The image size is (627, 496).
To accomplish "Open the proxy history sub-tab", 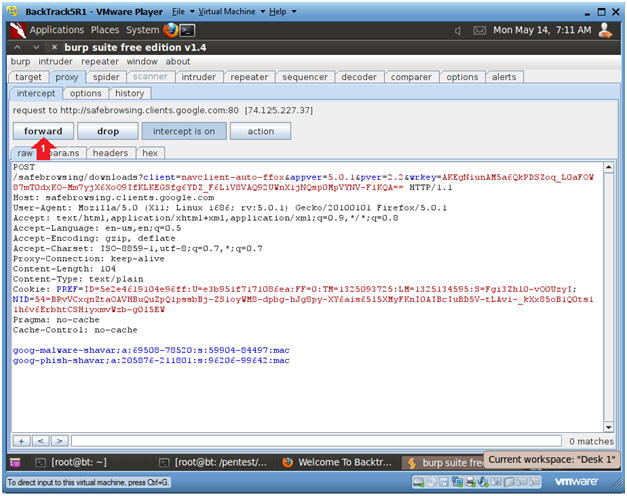I will pos(130,93).
